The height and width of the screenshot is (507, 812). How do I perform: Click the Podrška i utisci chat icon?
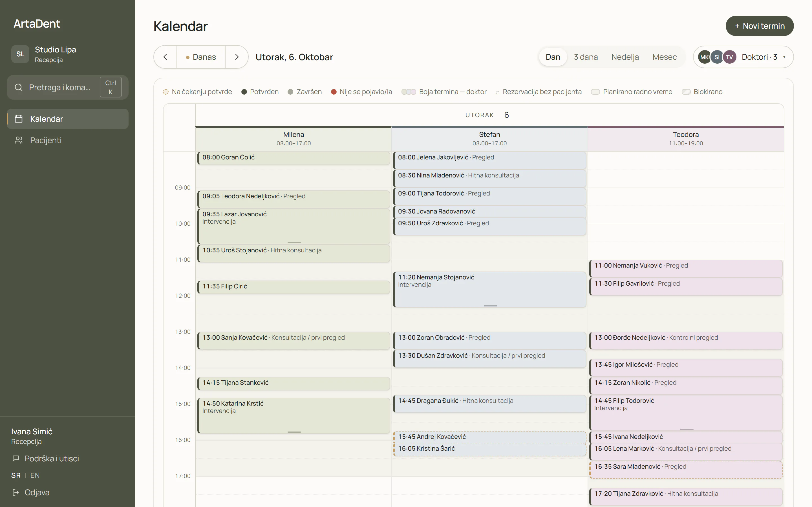pos(16,458)
